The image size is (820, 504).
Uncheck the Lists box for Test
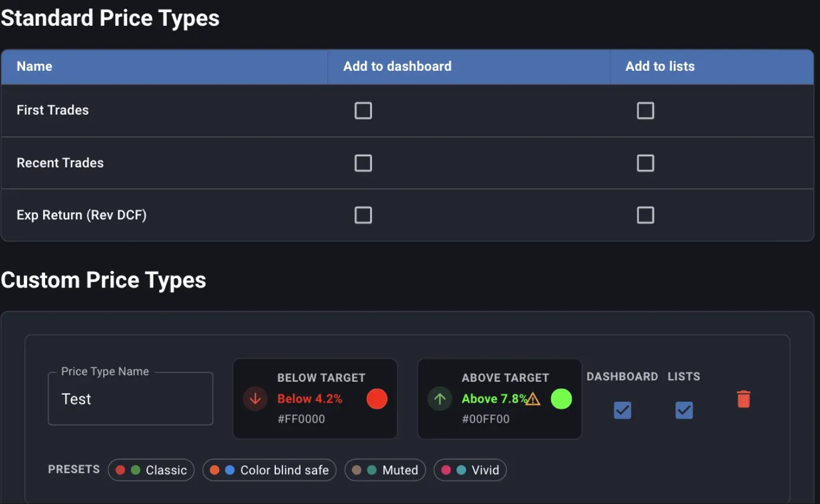[x=684, y=410]
